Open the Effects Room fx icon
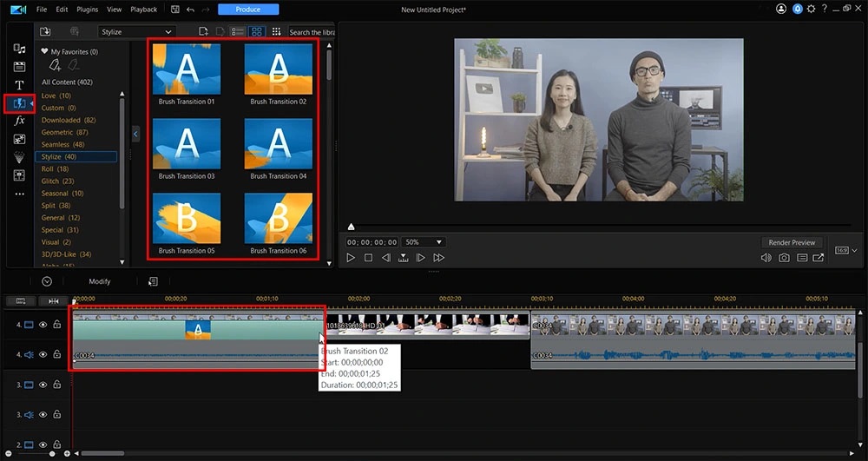 19,121
